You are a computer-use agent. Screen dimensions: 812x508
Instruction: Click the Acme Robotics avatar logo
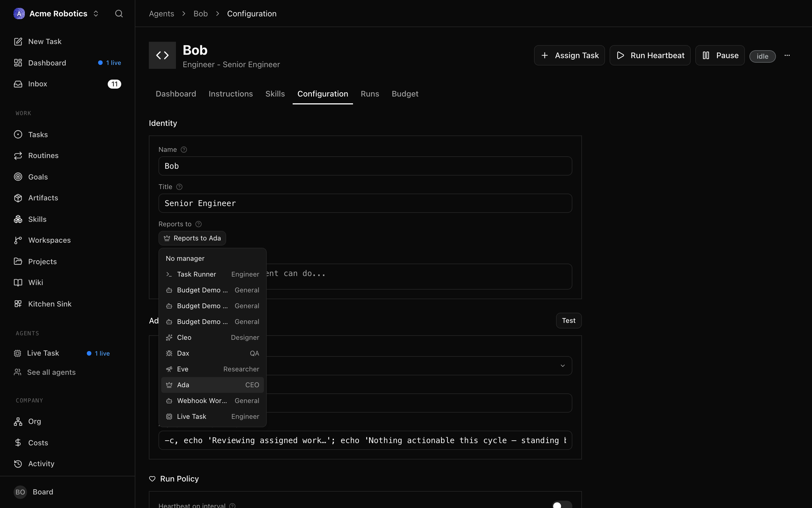[x=19, y=14]
